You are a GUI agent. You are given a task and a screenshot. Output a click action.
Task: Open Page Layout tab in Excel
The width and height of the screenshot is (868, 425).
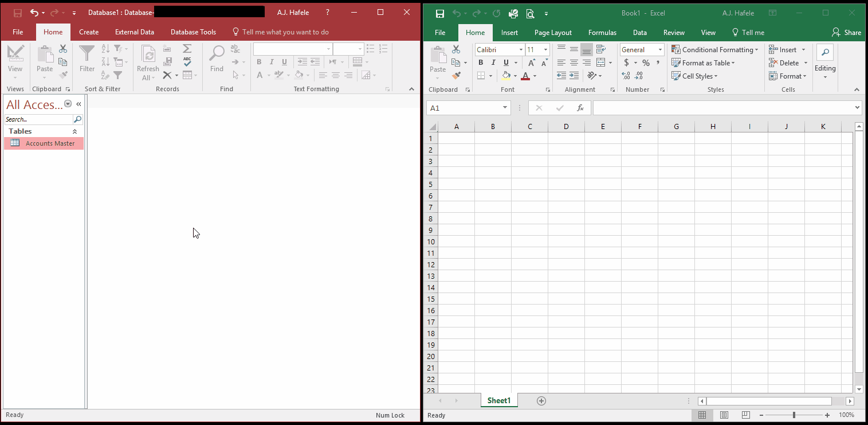(553, 33)
